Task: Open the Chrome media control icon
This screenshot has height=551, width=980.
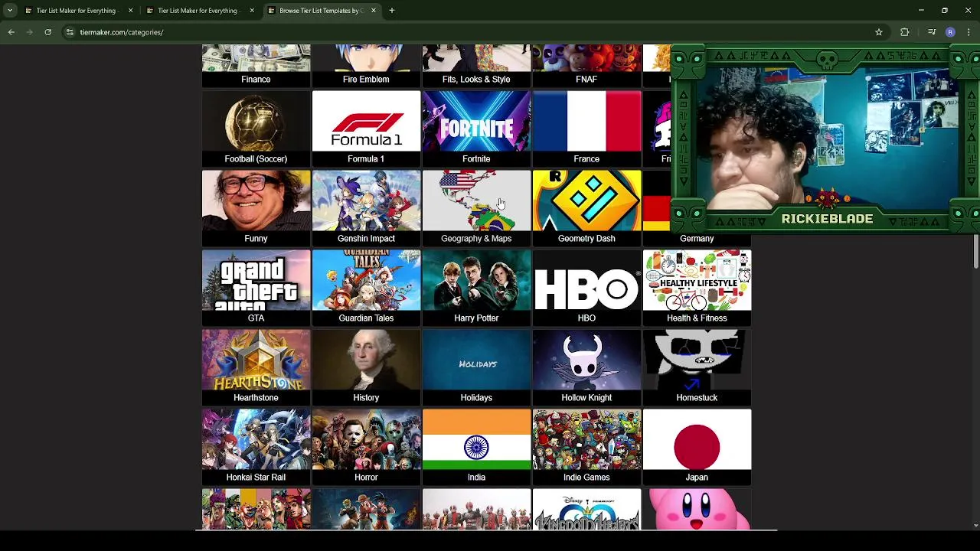Action: [x=932, y=32]
